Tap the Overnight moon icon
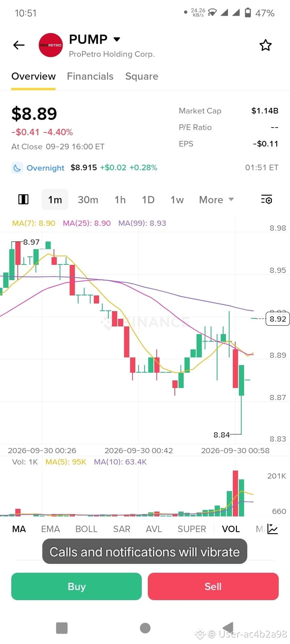The image size is (290, 644). pyautogui.click(x=17, y=168)
